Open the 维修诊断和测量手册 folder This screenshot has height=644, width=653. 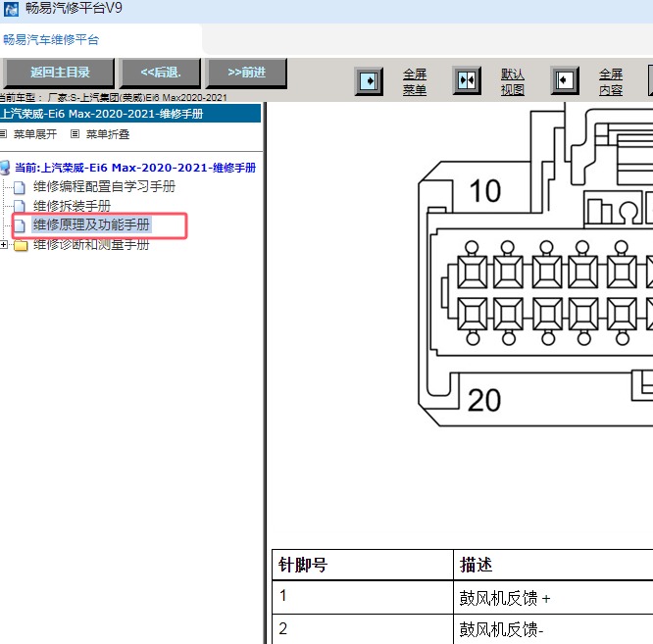(91, 244)
